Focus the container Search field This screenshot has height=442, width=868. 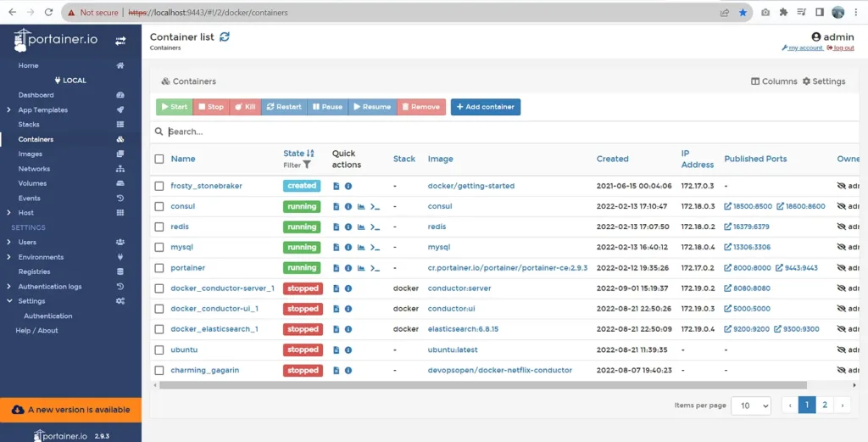pyautogui.click(x=424, y=131)
